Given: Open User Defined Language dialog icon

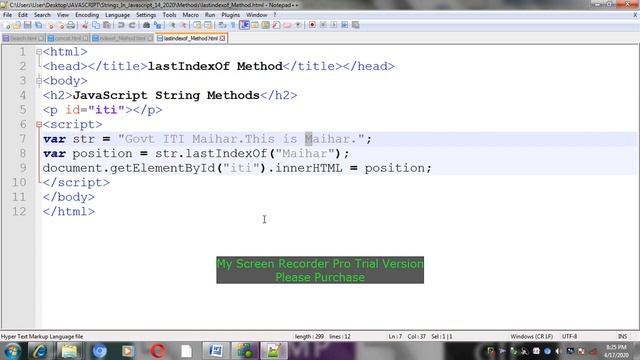Looking at the screenshot, I should [x=255, y=25].
